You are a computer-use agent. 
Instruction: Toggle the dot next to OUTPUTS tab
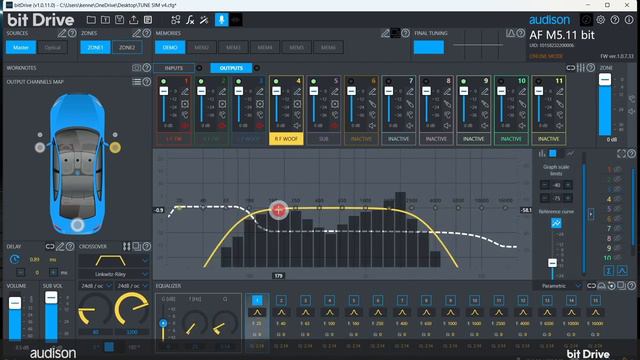pyautogui.click(x=257, y=68)
